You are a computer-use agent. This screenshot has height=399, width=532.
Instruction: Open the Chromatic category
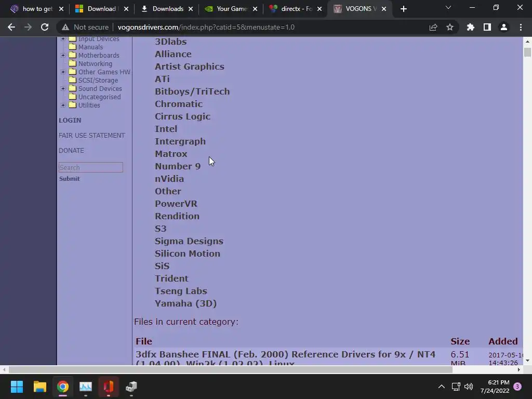tap(179, 104)
